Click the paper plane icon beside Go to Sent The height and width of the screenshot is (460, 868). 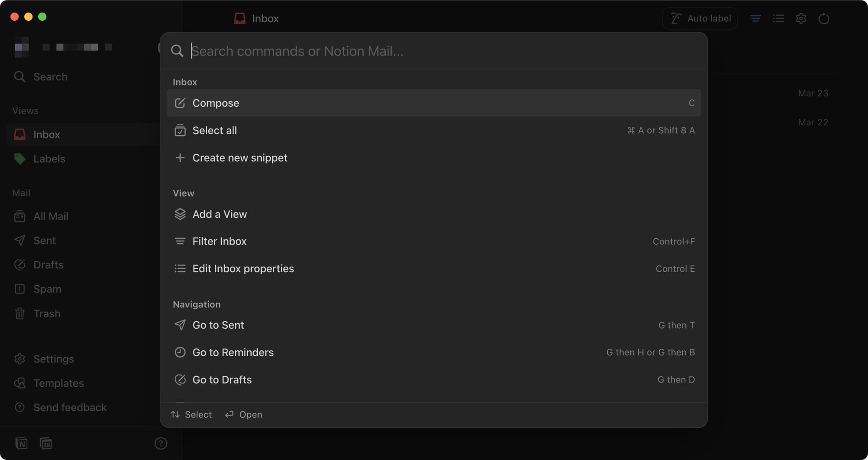click(180, 325)
